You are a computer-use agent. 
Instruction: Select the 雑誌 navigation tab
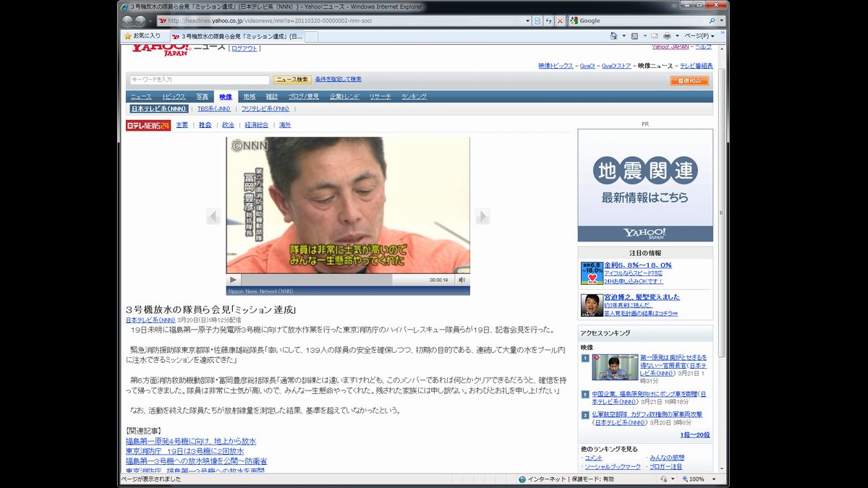[x=272, y=96]
